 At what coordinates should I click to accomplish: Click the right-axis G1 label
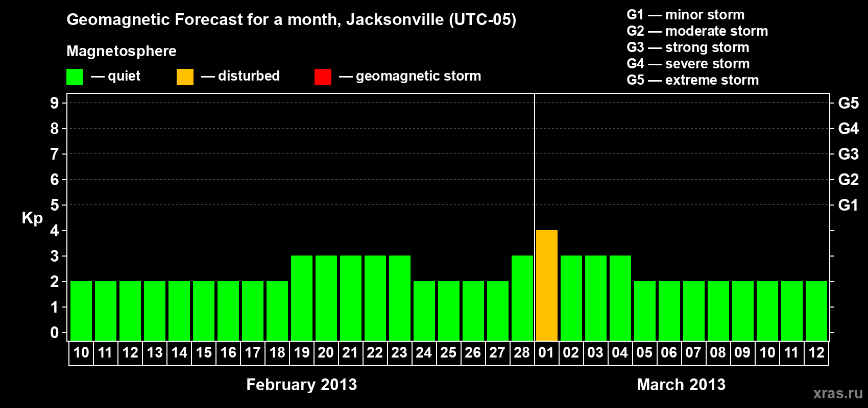(848, 205)
